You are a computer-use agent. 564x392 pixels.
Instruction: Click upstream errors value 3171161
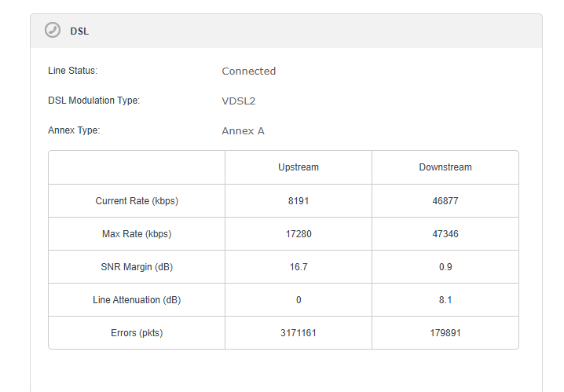(298, 333)
